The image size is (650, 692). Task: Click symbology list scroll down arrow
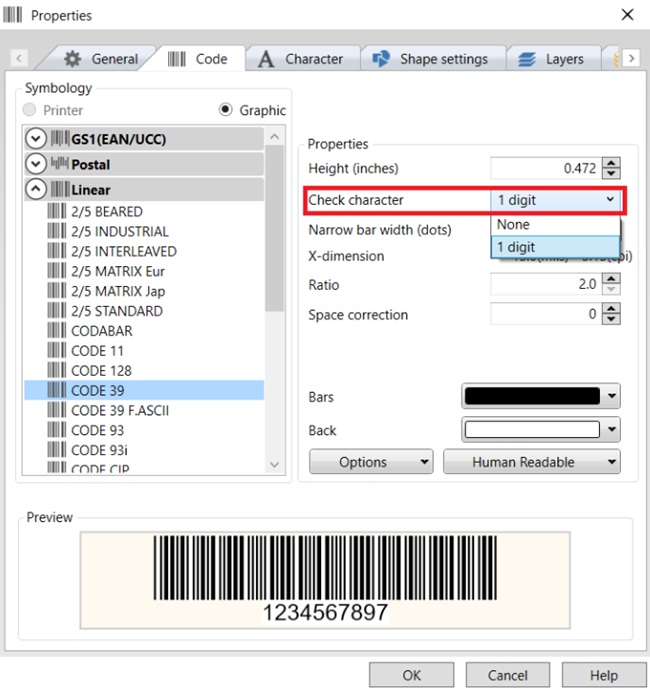(x=274, y=464)
